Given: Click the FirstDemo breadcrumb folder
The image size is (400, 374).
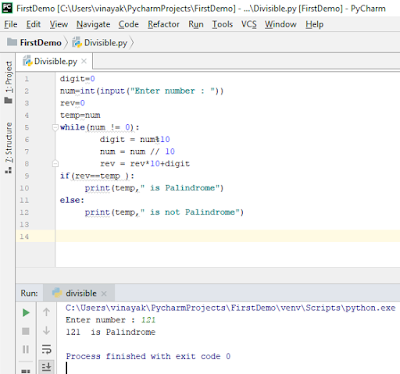Looking at the screenshot, I should tap(35, 43).
